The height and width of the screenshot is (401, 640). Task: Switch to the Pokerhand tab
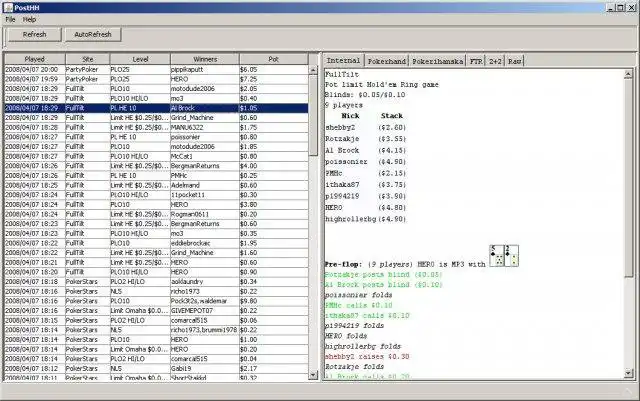[387, 61]
